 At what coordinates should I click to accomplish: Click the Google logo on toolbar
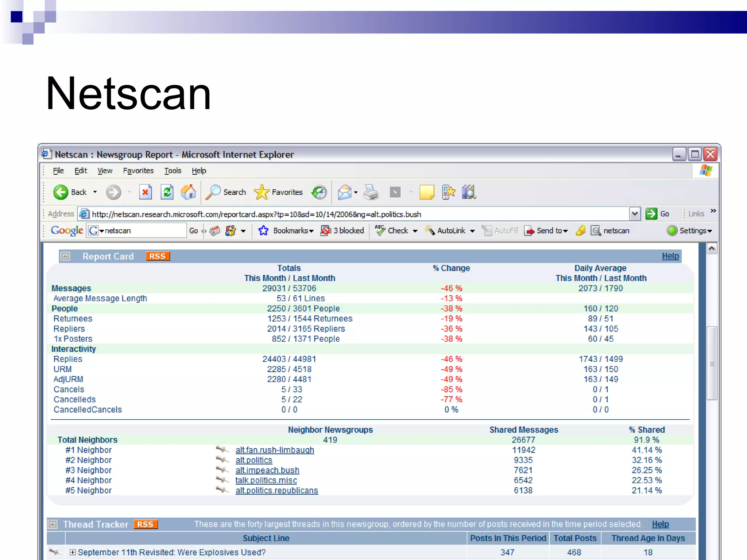[67, 230]
